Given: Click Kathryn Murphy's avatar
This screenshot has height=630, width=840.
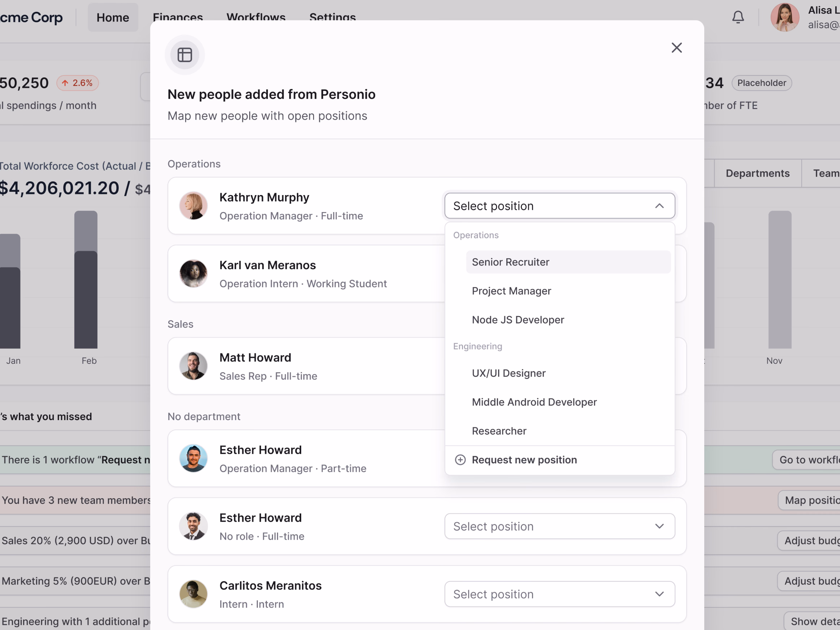Looking at the screenshot, I should pos(193,206).
